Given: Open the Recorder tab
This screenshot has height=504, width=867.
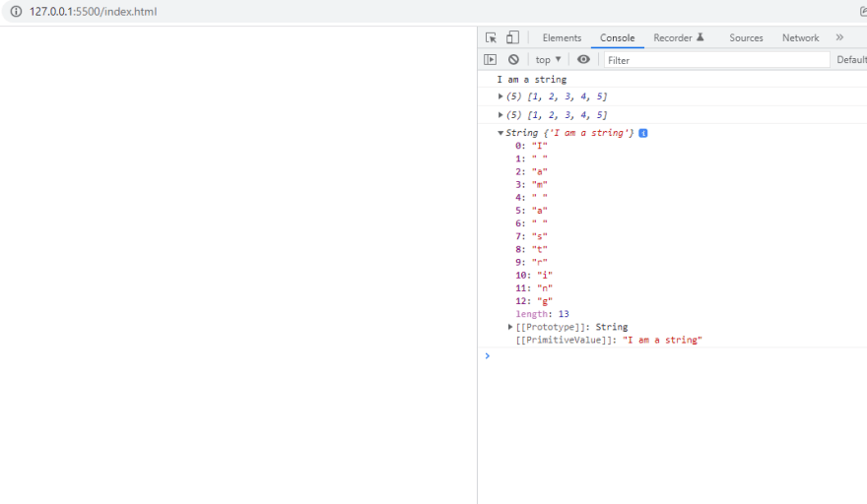Looking at the screenshot, I should pyautogui.click(x=679, y=37).
